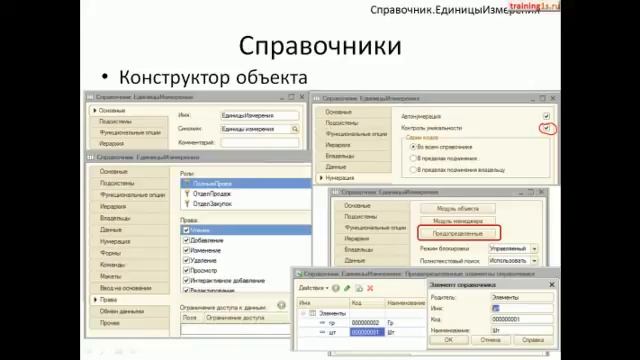The image size is (640, 360).
Task: Click the Имя field containing ЕдиницыИзмерения
Action: (260, 116)
